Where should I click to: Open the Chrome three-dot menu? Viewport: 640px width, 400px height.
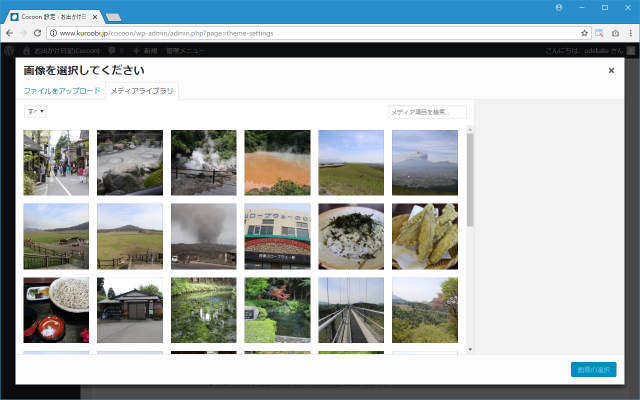point(631,33)
